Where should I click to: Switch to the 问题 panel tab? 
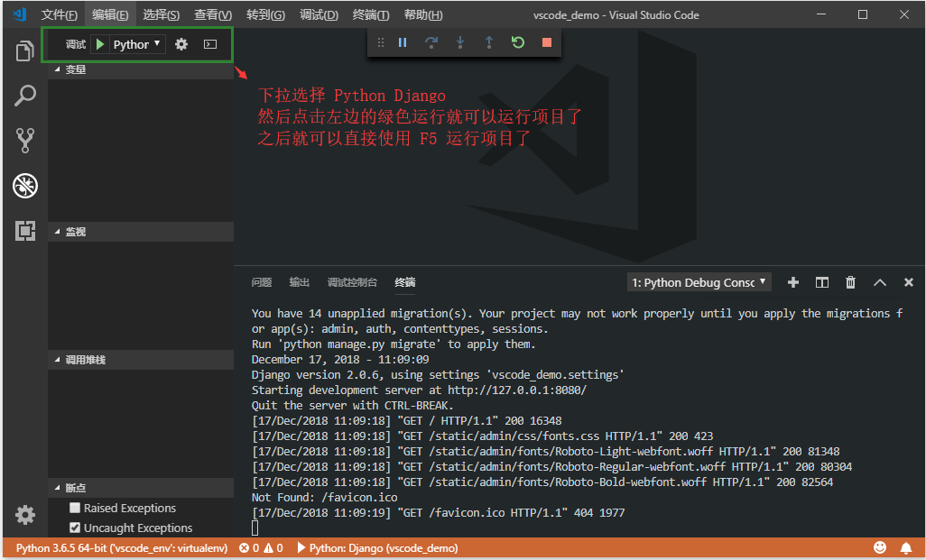coord(262,282)
